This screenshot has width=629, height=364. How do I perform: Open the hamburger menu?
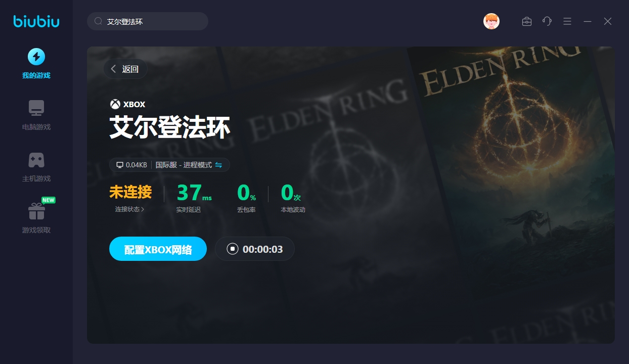click(567, 21)
